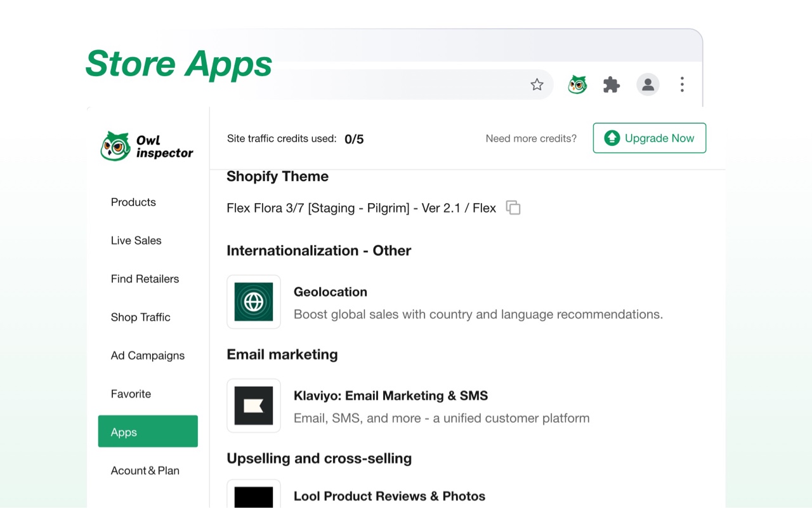The width and height of the screenshot is (812, 508).
Task: Open the Favorite section
Action: click(x=131, y=394)
